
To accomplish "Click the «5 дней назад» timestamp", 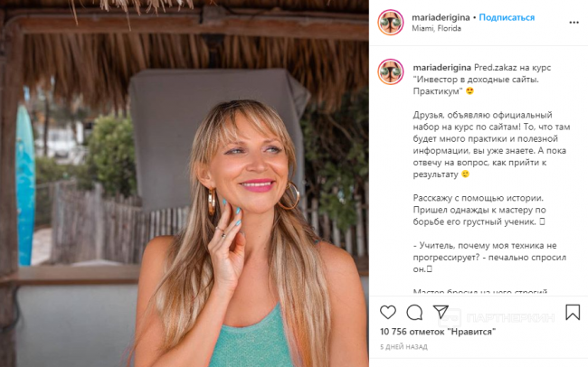I will pos(404,347).
